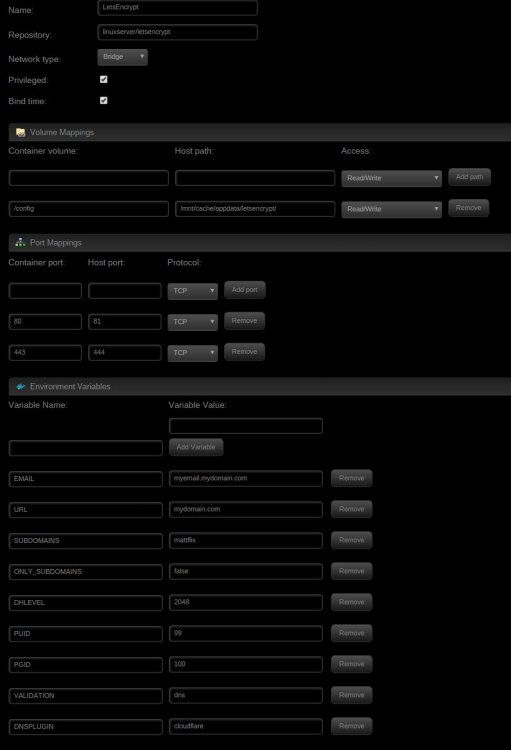Click the PGID value field 100
The height and width of the screenshot is (750, 511).
(x=246, y=665)
